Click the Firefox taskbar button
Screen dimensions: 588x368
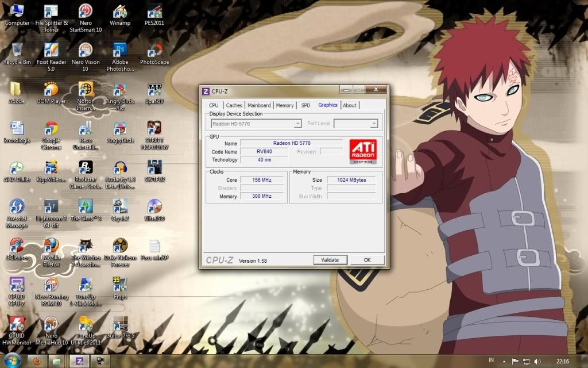[x=37, y=361]
